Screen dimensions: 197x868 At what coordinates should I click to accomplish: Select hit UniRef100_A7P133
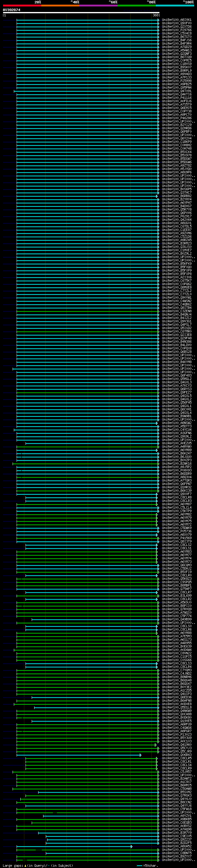176,78
